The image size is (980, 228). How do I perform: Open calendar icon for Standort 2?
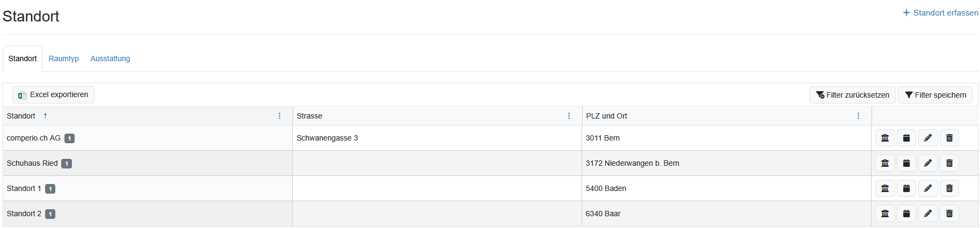click(906, 214)
